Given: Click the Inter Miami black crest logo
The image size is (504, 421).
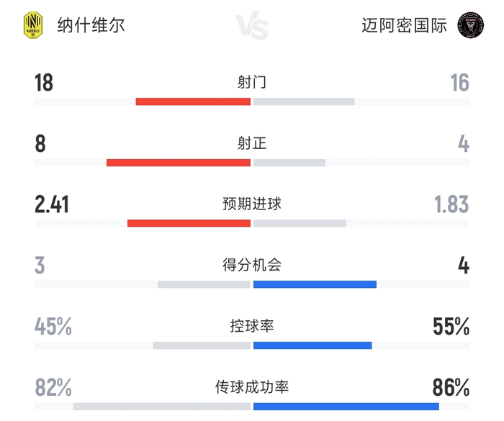Looking at the screenshot, I should (x=471, y=25).
